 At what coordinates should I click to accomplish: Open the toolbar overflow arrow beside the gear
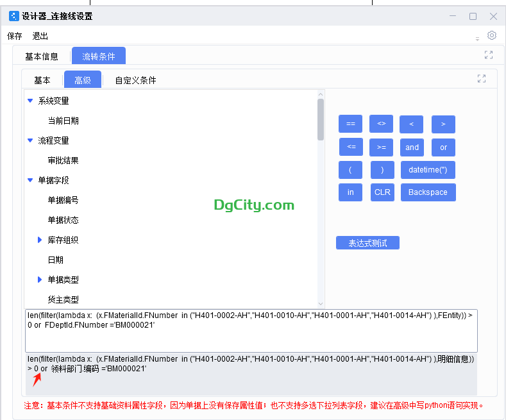[x=477, y=38]
